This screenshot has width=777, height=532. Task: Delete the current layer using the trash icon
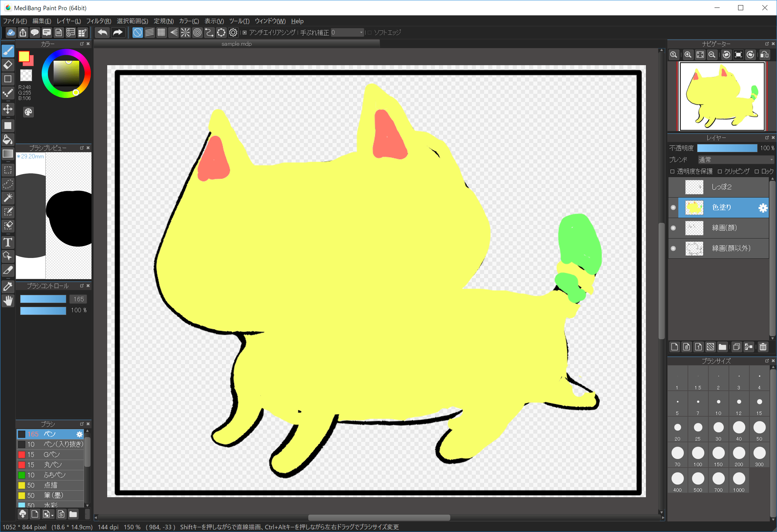tap(763, 347)
